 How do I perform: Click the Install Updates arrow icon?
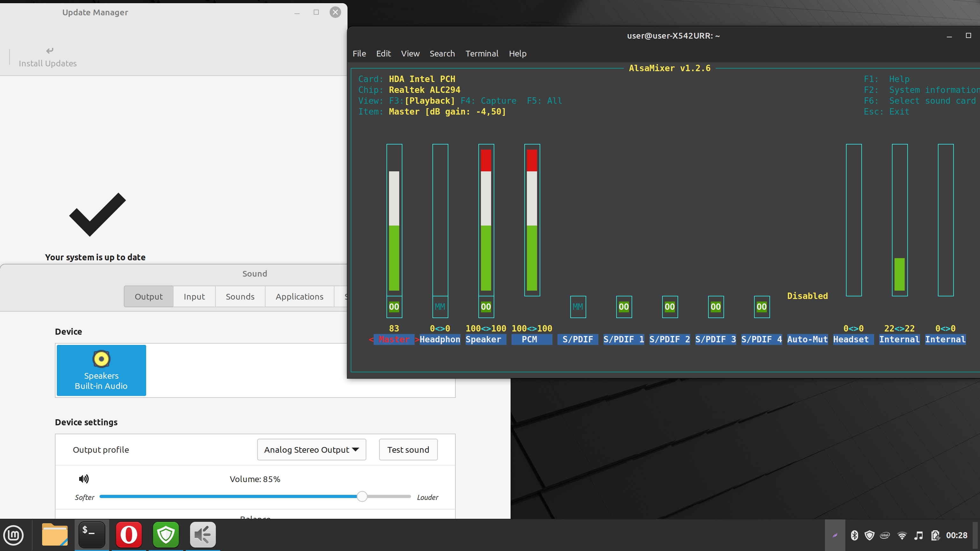[49, 51]
